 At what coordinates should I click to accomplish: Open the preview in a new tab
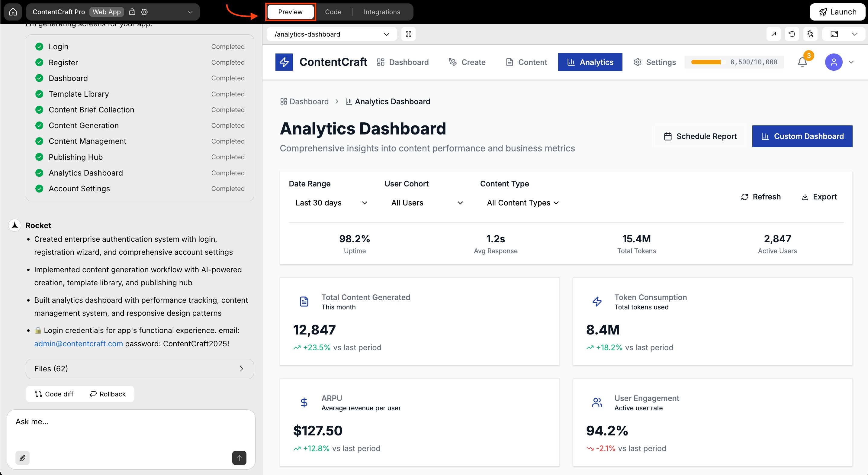pyautogui.click(x=774, y=34)
